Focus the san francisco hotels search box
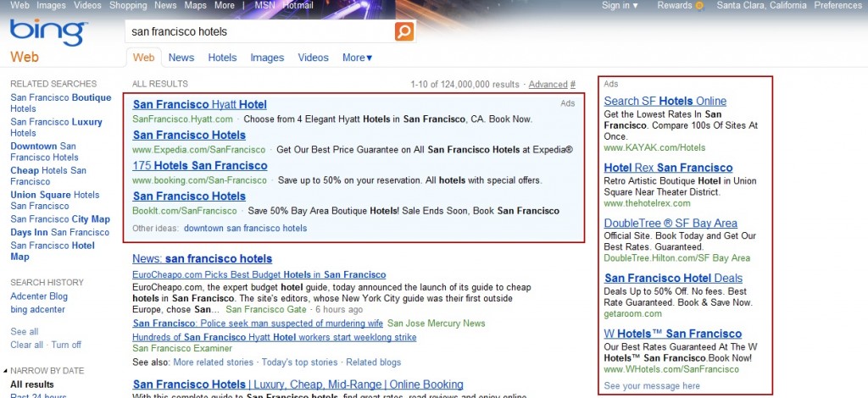868x398 pixels. (x=260, y=31)
